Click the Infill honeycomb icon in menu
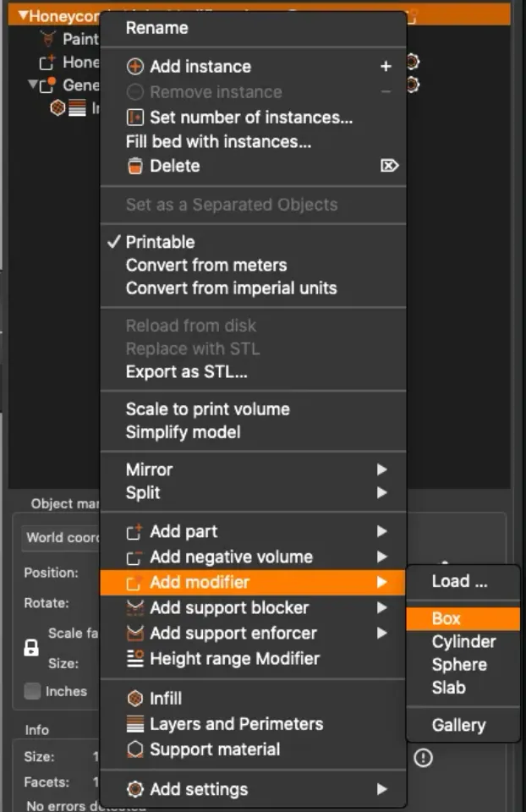 click(134, 699)
